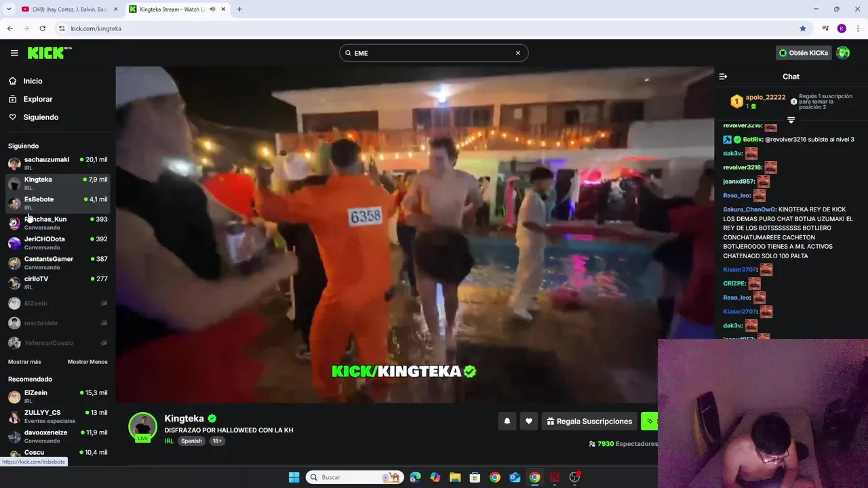Open Kingteka channel in sidebar
This screenshot has height=488, width=868.
[58, 183]
